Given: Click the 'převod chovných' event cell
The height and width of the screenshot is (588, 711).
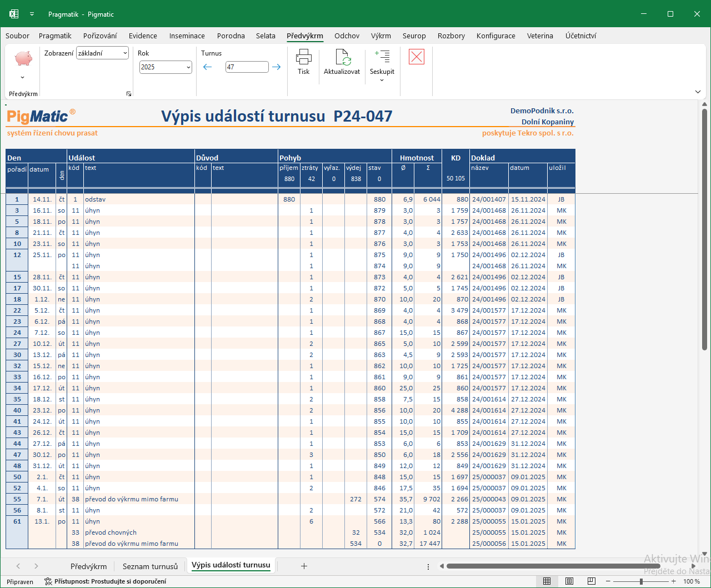Looking at the screenshot, I should (x=139, y=532).
